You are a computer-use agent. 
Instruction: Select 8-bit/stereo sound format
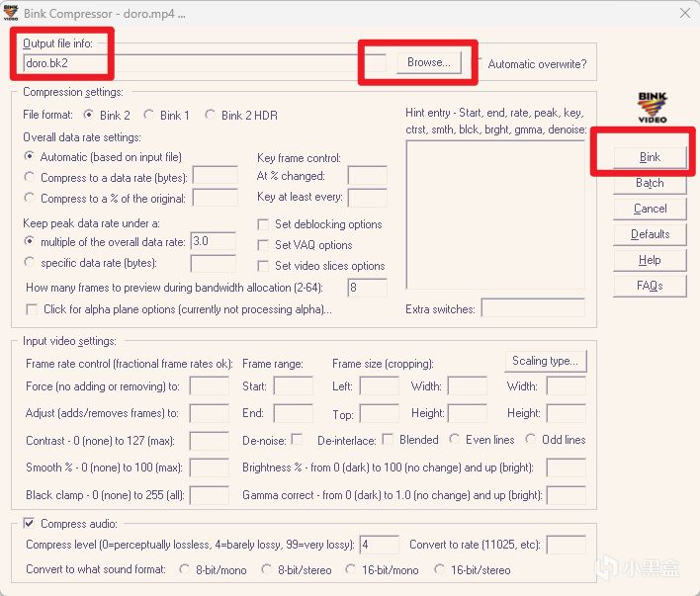(266, 569)
